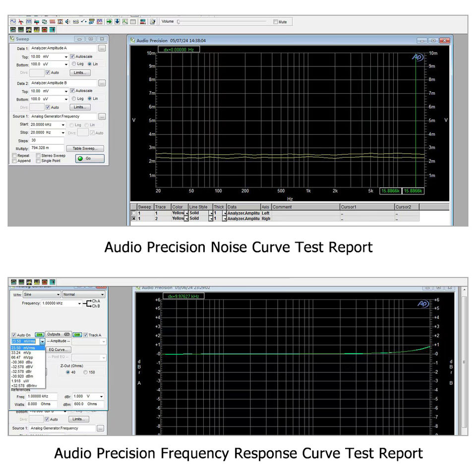Screen dimensions: 476x476
Task: Open the Table Sweep dialog
Action: tap(85, 148)
